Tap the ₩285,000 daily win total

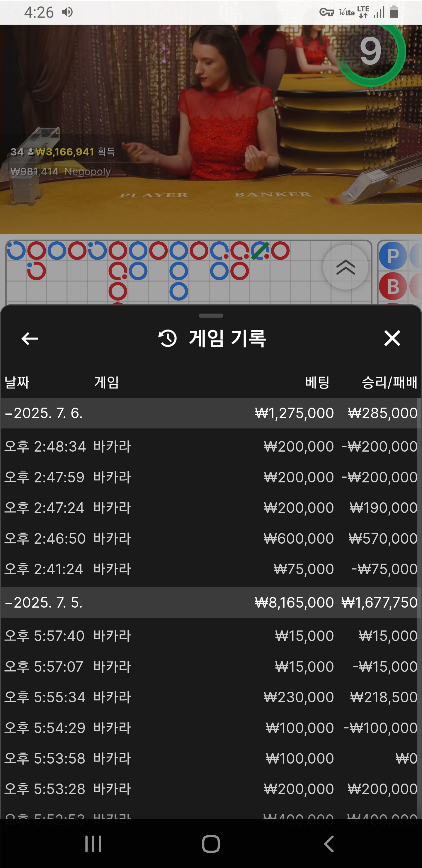[x=383, y=413]
